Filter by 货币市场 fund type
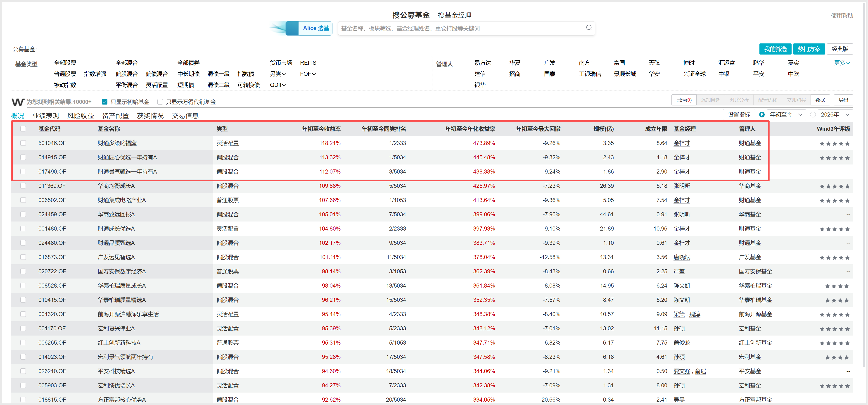Viewport: 868px width, 405px height. click(x=281, y=63)
